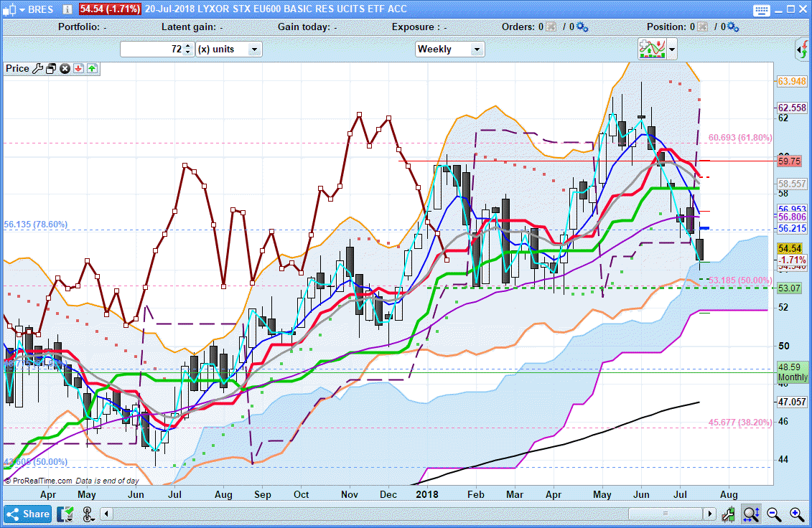The image size is (812, 528).
Task: Click the add indicator chart icon
Action: (x=652, y=49)
